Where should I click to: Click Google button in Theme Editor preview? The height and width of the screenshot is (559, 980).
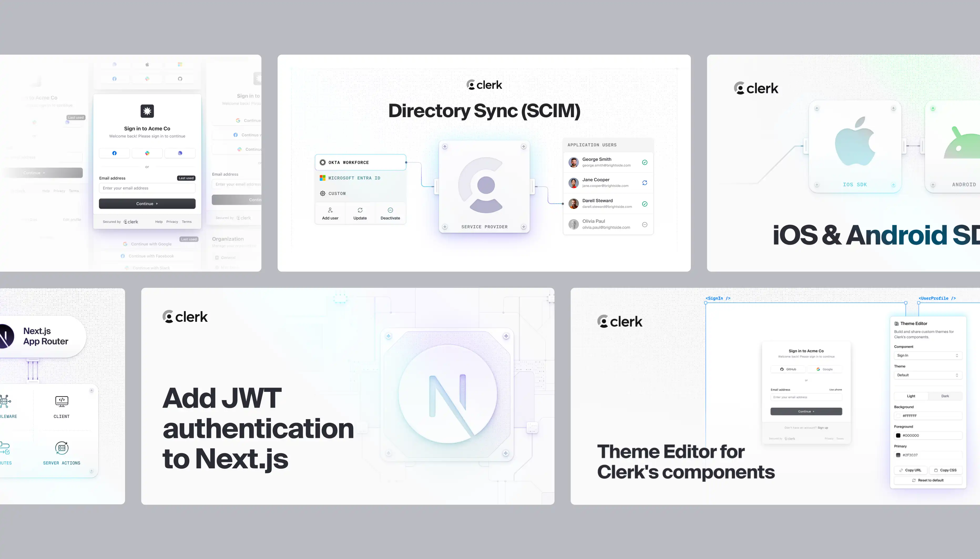pos(824,369)
